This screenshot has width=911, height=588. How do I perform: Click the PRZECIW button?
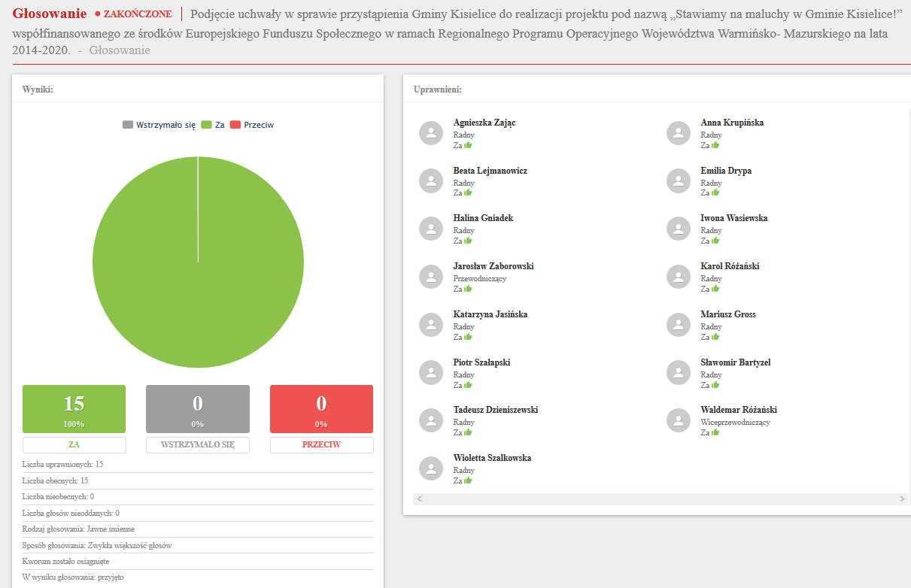pos(321,444)
